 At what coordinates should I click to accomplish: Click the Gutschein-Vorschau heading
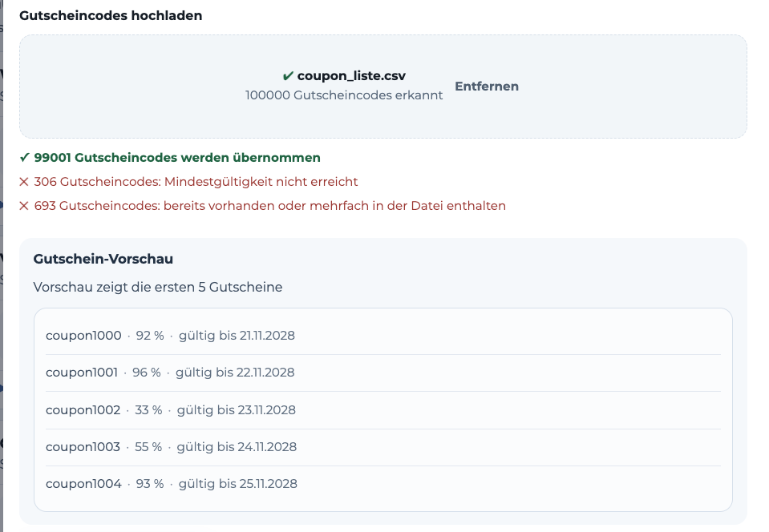point(103,259)
